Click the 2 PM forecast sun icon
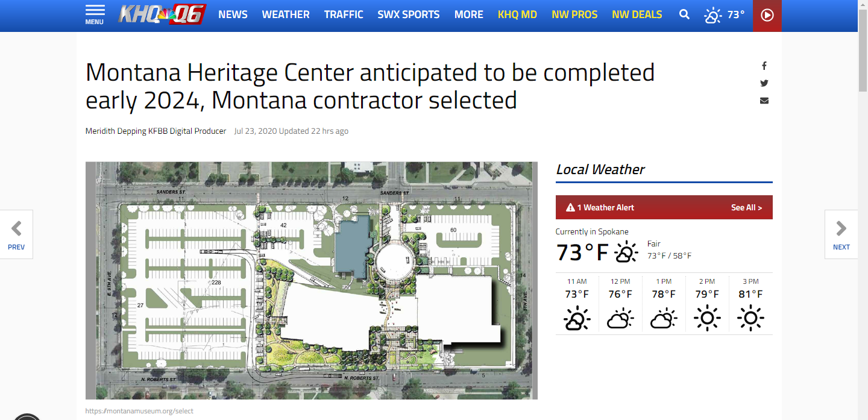This screenshot has height=420, width=868. click(707, 318)
